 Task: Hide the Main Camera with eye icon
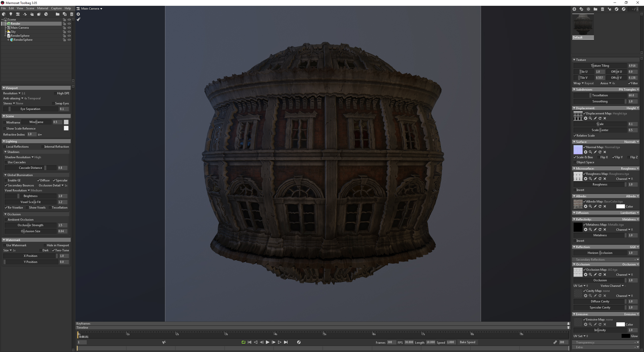pos(69,28)
